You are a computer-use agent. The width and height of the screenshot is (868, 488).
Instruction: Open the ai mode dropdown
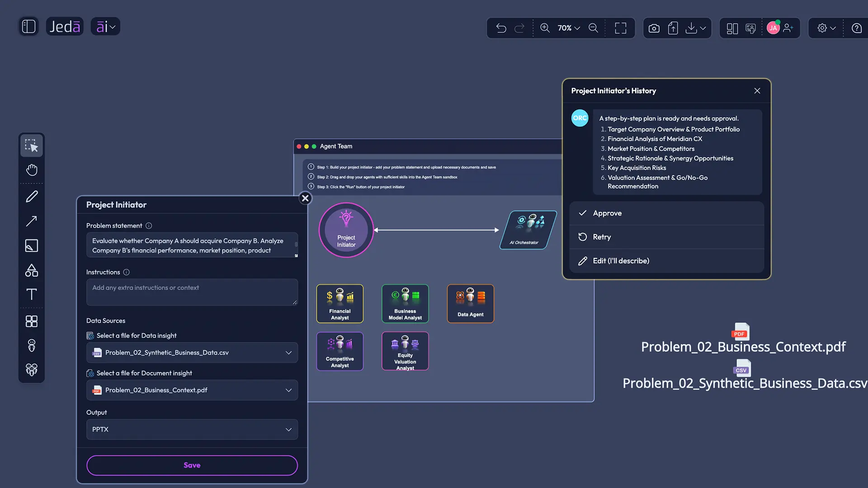(105, 26)
